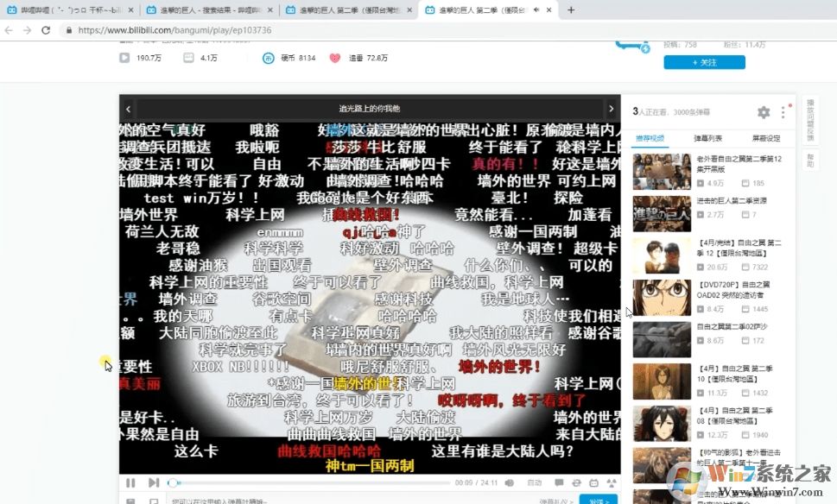Open the three-dot more options menu

coord(783,112)
